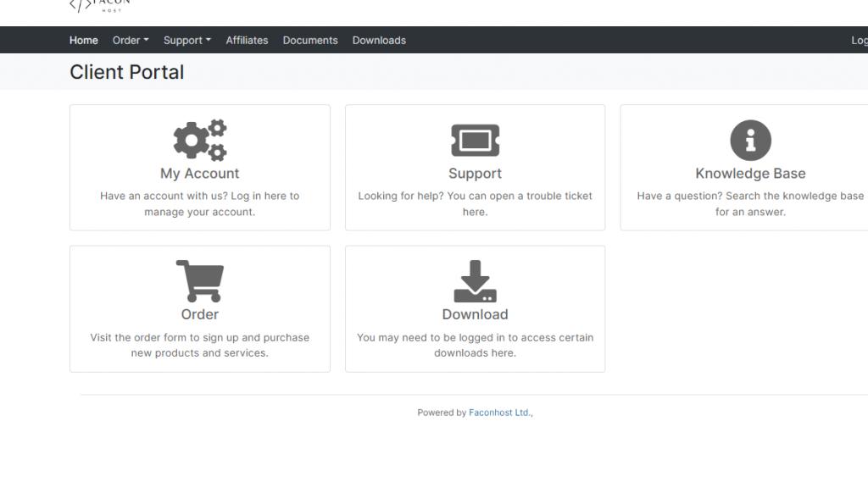868x493 pixels.
Task: Click the Order shopping cart icon
Action: [200, 281]
